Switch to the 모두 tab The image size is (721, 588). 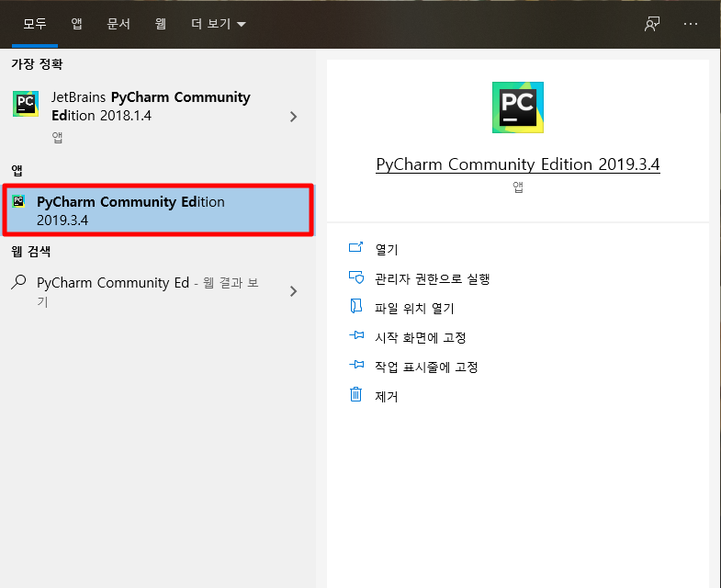[x=35, y=24]
